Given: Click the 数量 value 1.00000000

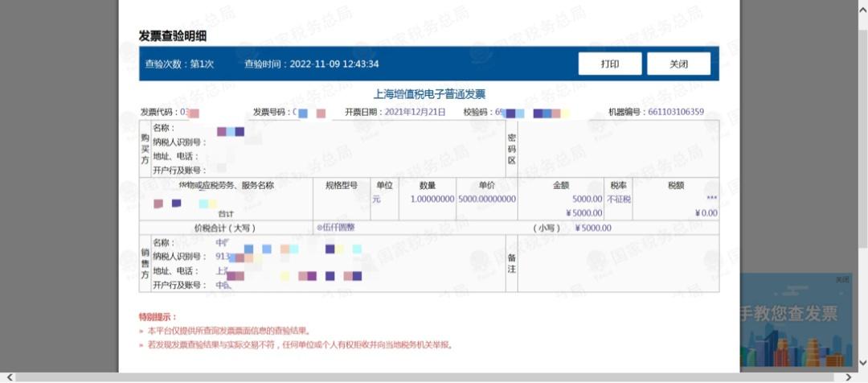Looking at the screenshot, I should 432,199.
